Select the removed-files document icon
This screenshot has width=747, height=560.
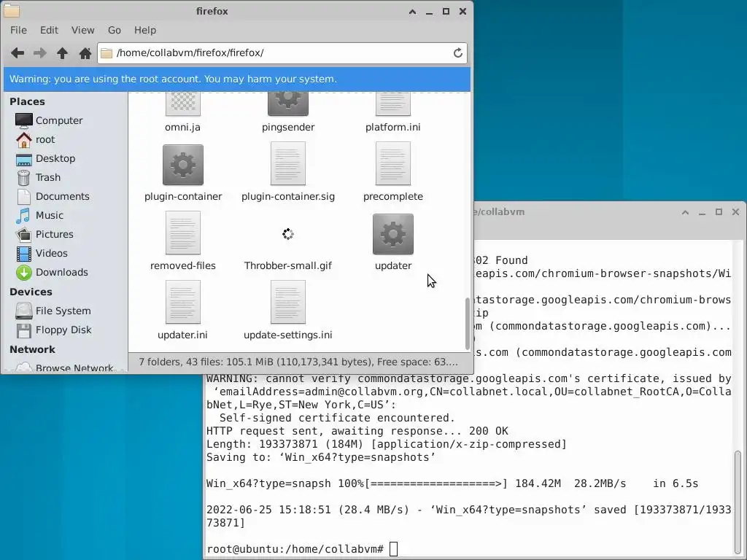(183, 233)
